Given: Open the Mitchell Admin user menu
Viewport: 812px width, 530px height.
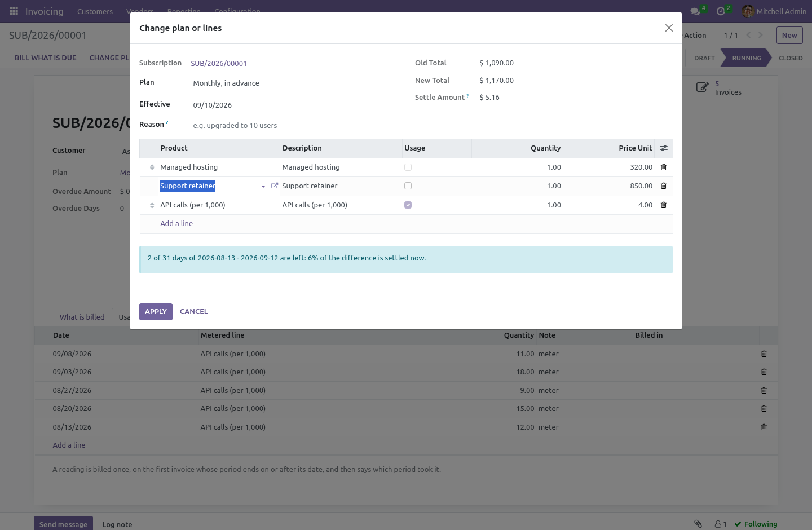Looking at the screenshot, I should pos(774,11).
